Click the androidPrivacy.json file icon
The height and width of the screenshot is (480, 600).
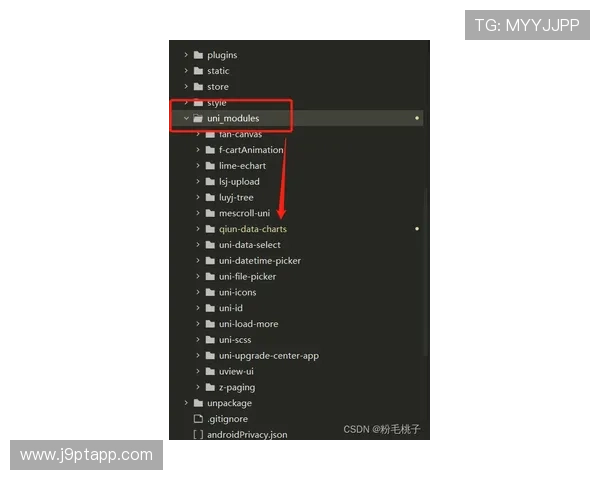point(198,435)
